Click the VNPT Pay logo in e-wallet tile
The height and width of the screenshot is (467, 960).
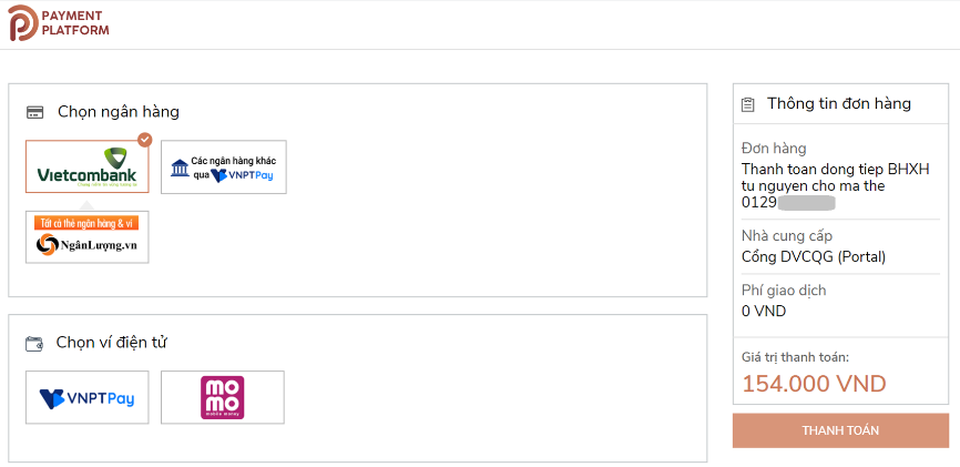[x=87, y=399]
